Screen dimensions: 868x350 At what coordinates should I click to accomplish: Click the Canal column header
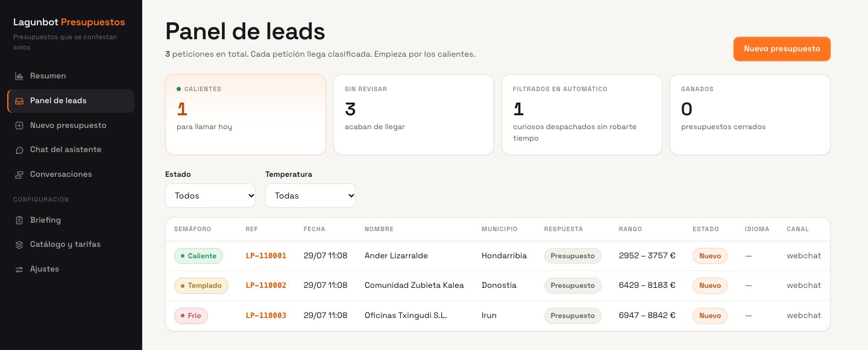point(797,229)
